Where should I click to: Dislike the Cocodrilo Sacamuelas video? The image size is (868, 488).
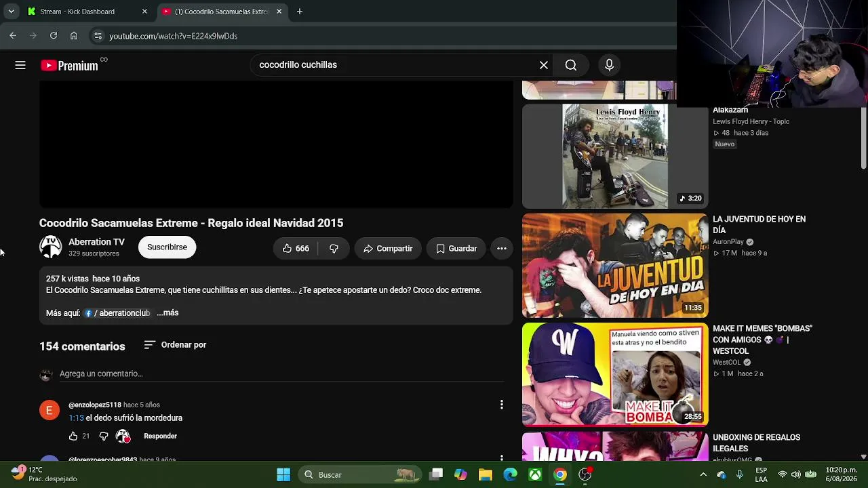point(334,248)
